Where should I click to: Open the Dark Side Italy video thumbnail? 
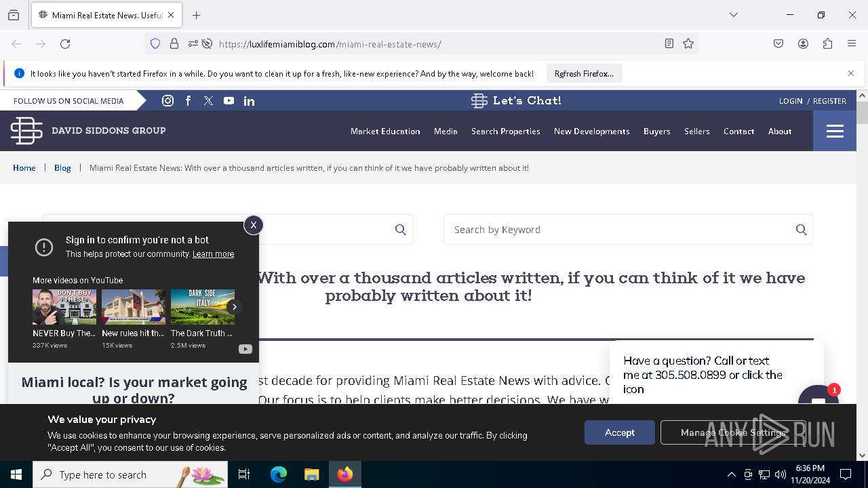pyautogui.click(x=203, y=307)
